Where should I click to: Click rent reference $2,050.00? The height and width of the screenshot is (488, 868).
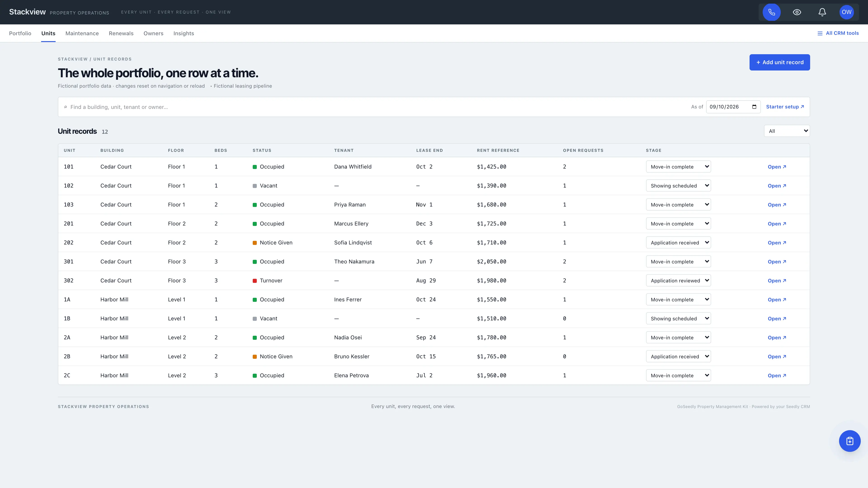click(x=491, y=262)
